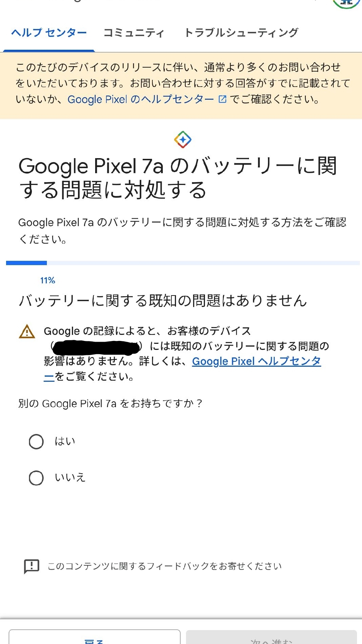Open the banner's Google Pixel のヘルプセンター link
This screenshot has width=362, height=644.
(x=141, y=99)
